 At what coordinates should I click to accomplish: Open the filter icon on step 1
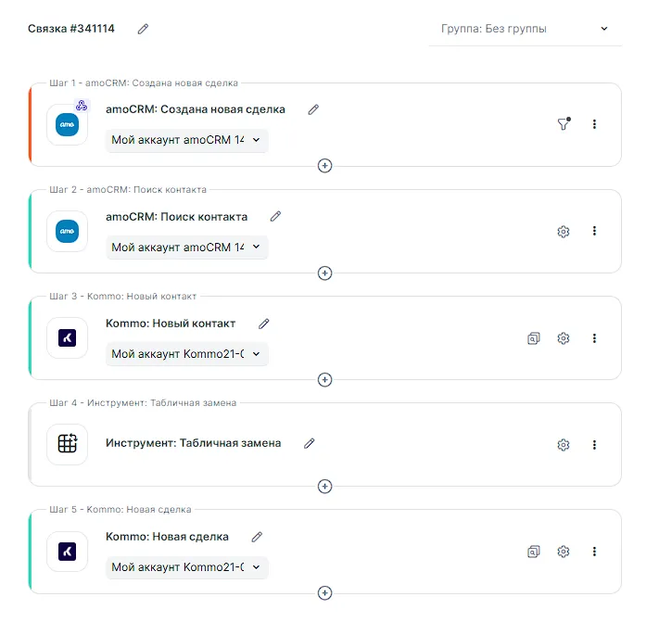pos(563,124)
